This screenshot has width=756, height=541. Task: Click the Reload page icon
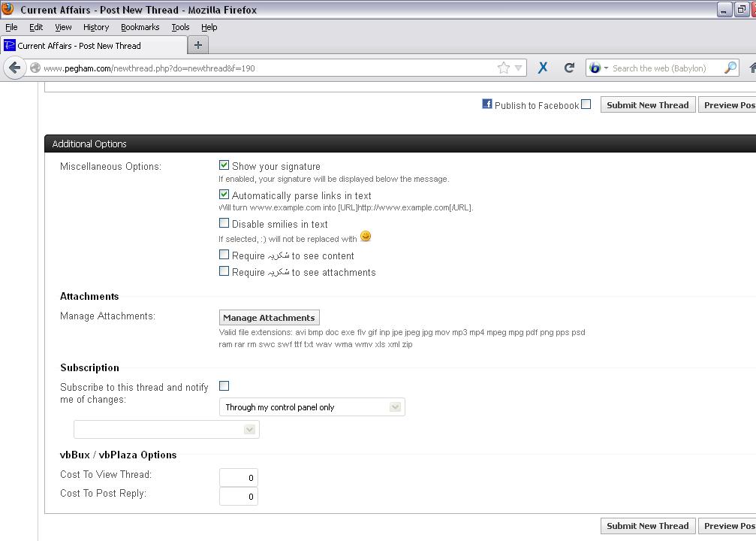tap(569, 68)
